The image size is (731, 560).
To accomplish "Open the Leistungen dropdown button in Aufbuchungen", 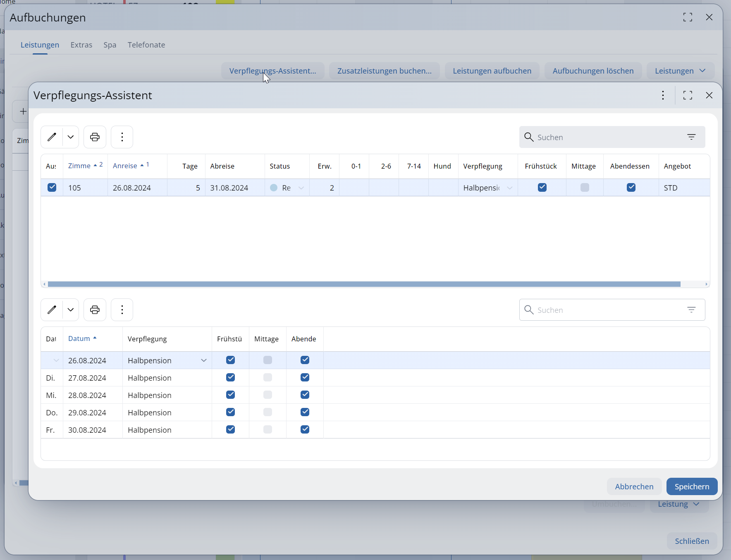I will tap(680, 71).
